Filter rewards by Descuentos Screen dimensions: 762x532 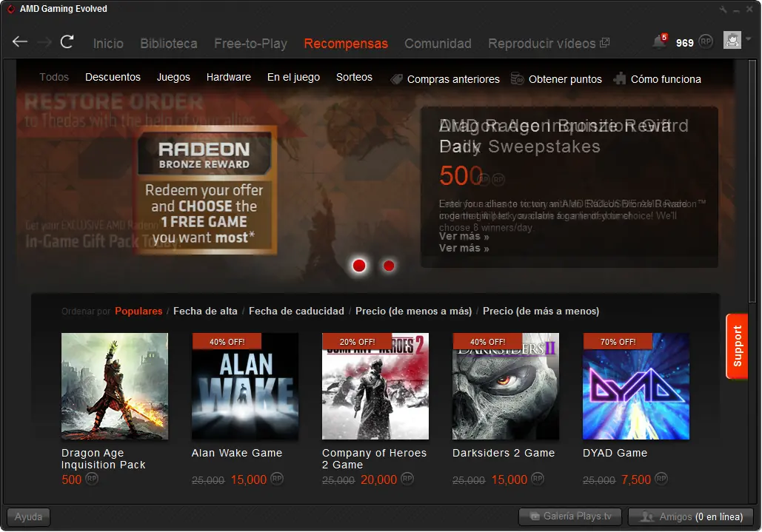[113, 77]
